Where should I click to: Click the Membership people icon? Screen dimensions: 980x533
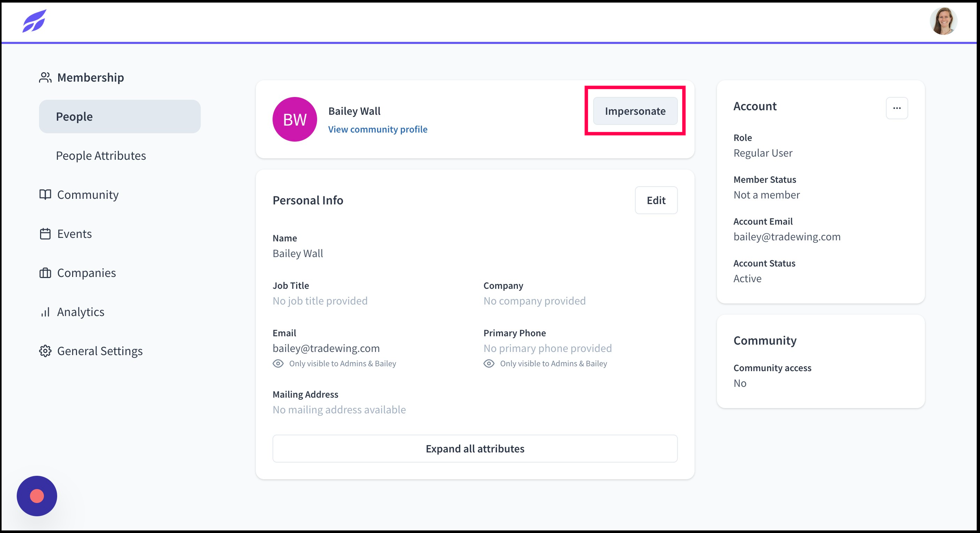pos(45,77)
